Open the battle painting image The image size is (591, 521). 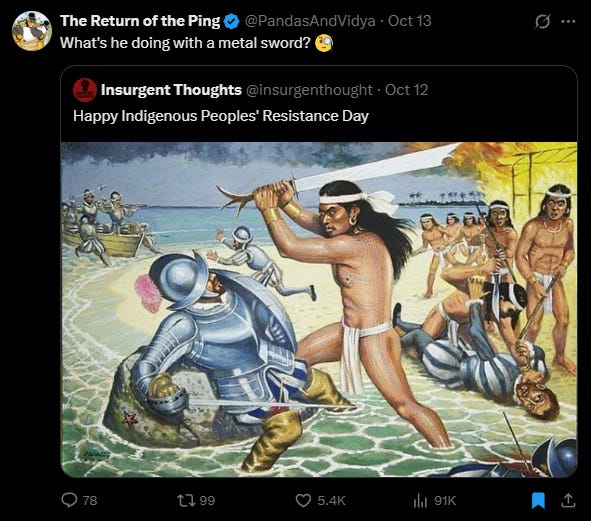click(319, 310)
